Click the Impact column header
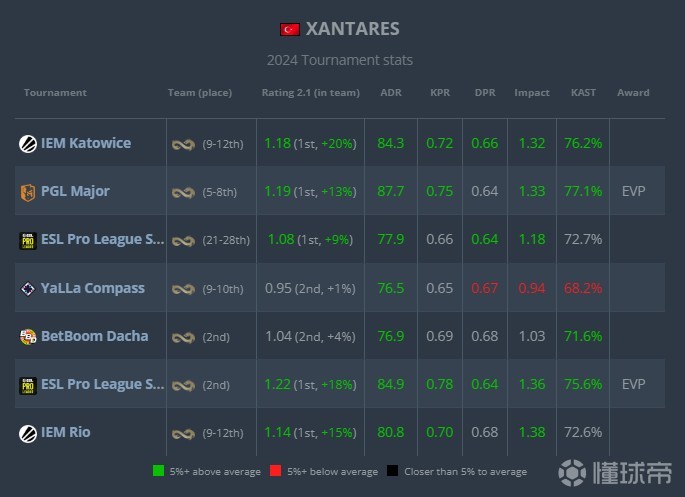Viewport: 685px width, 497px height. click(x=531, y=93)
